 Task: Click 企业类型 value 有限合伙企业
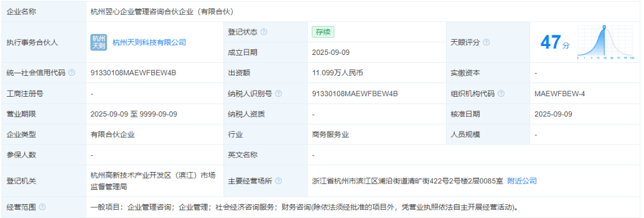tap(113, 134)
